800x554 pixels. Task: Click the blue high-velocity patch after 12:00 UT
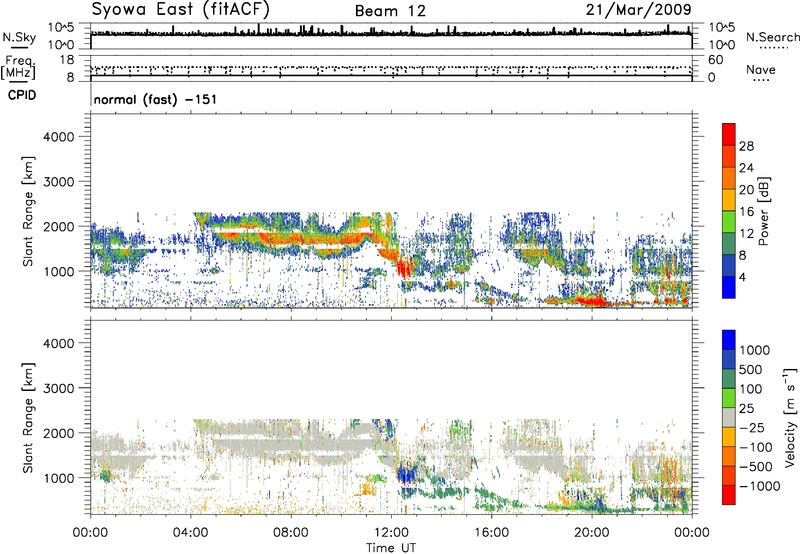point(407,474)
